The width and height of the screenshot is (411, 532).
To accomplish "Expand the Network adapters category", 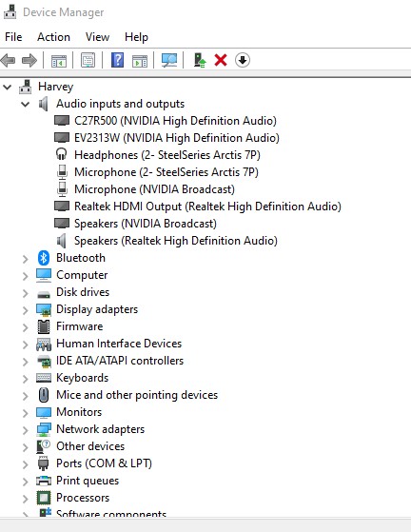I will click(25, 430).
